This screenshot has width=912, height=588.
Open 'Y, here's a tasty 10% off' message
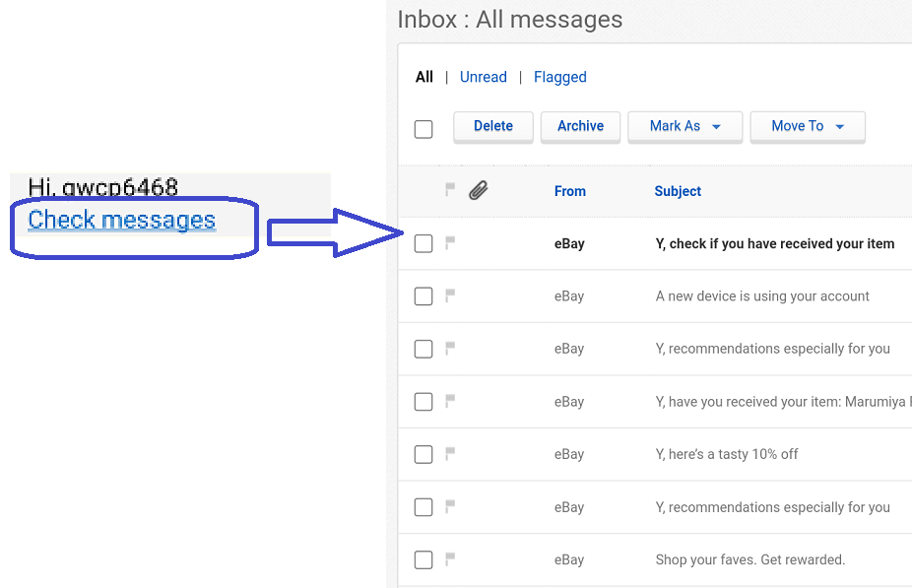tap(727, 454)
